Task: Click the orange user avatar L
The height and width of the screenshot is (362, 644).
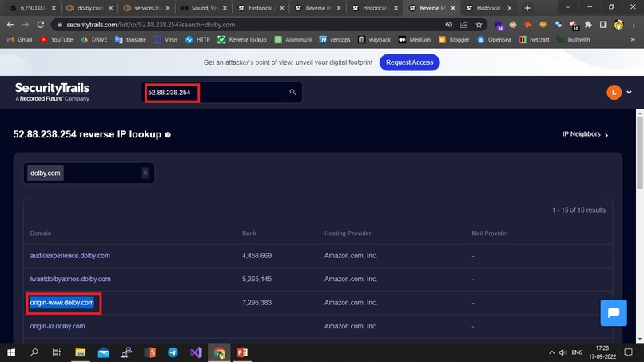Action: click(614, 93)
